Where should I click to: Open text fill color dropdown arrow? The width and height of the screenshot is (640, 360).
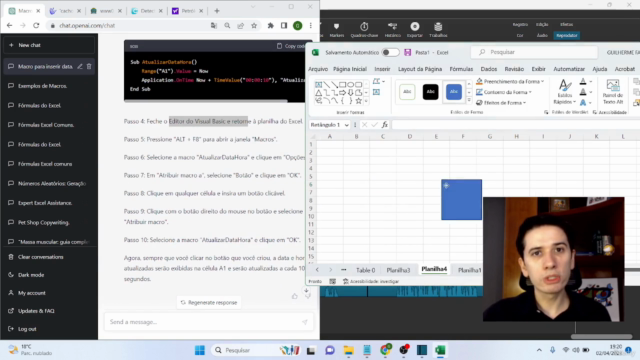click(x=591, y=82)
